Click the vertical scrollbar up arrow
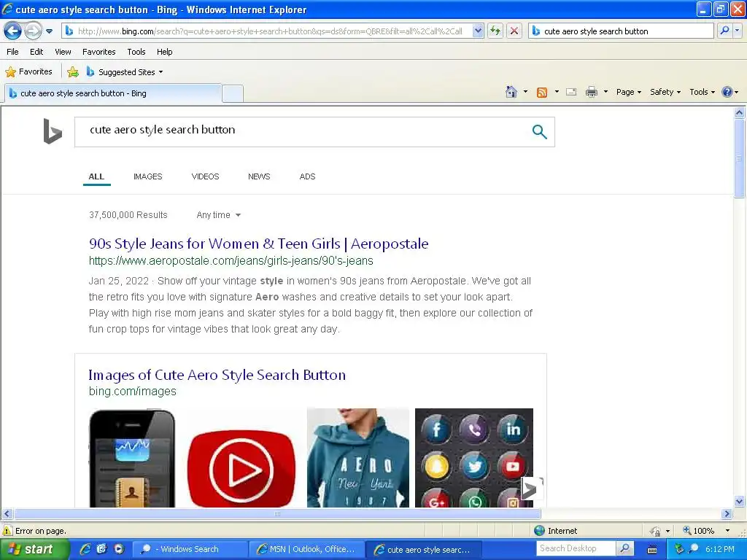Image resolution: width=747 pixels, height=560 pixels. [740, 113]
